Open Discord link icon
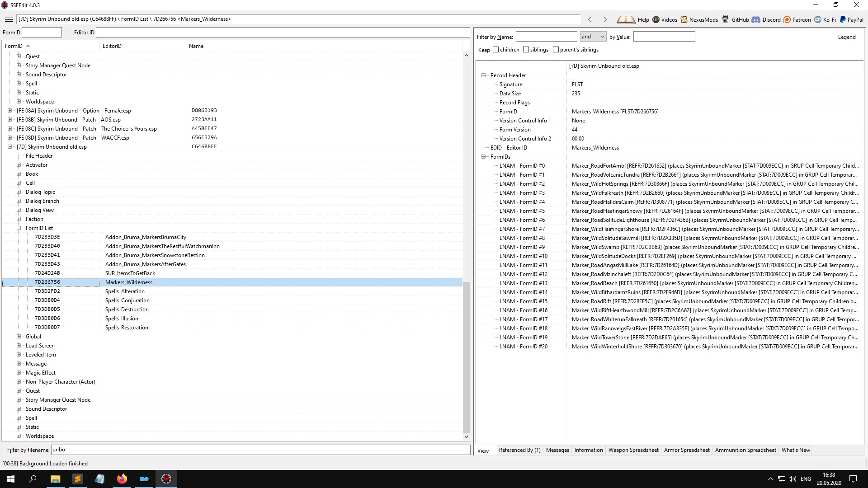The width and height of the screenshot is (868, 488). (x=756, y=19)
